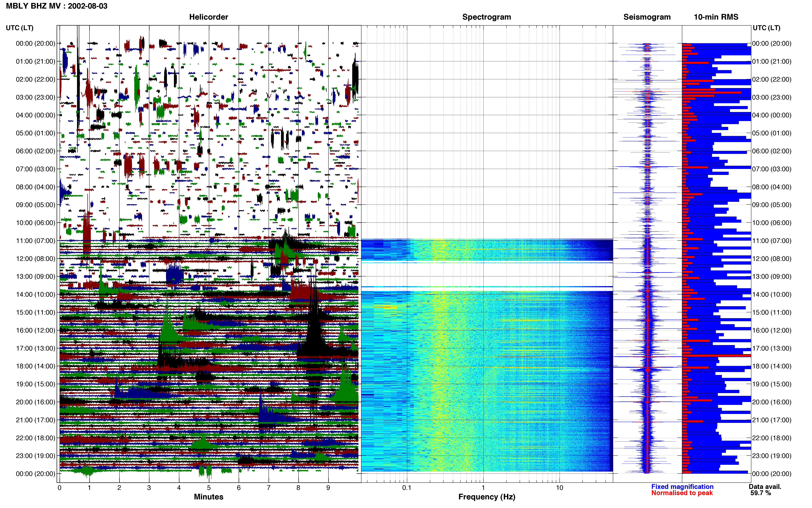Click the '5' tick on the minutes axis
The height and width of the screenshot is (508, 812).
coord(209,487)
